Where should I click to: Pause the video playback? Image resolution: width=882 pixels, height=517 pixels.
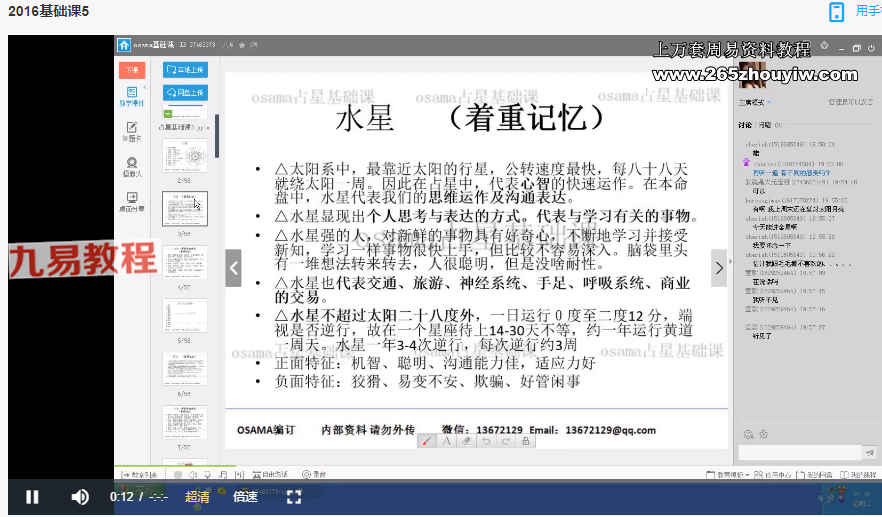tap(32, 497)
